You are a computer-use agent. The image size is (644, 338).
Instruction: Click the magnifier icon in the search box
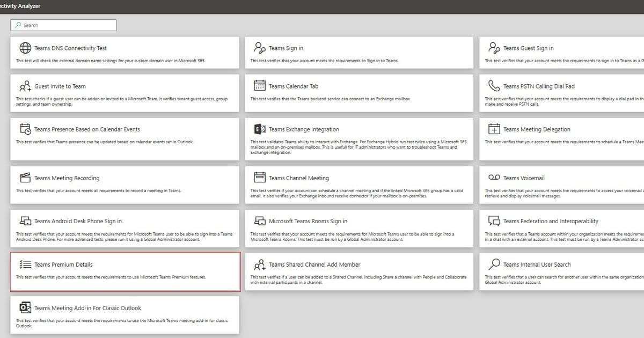(x=18, y=25)
